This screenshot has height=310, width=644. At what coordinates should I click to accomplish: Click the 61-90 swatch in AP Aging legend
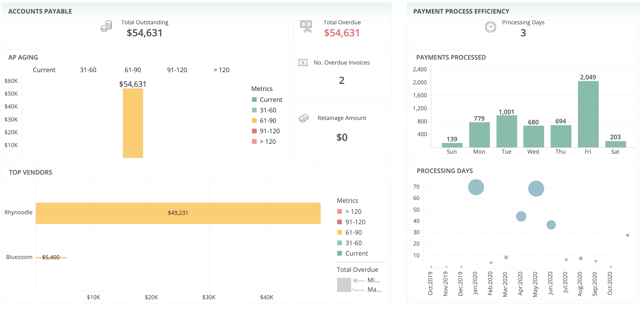click(254, 120)
